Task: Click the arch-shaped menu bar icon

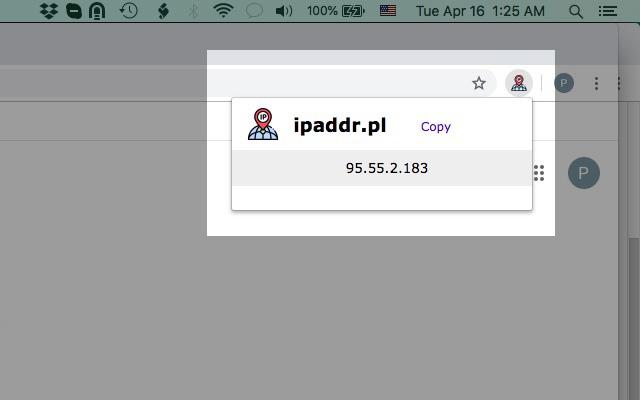Action: [x=97, y=11]
